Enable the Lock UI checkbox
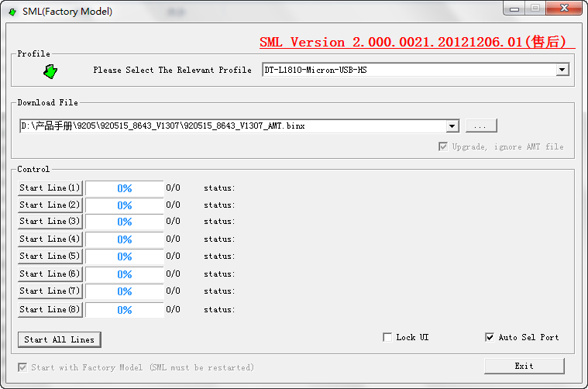The width and height of the screenshot is (588, 389). tap(387, 337)
